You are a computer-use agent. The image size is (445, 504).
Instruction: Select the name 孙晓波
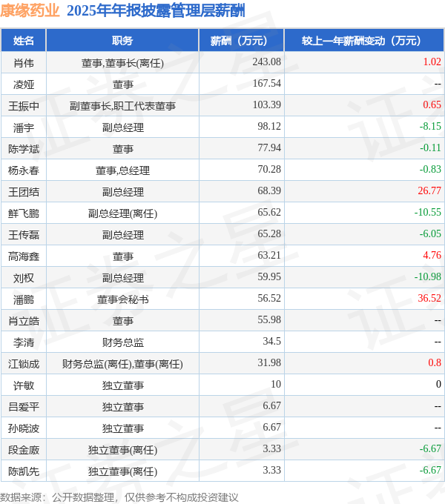point(24,428)
